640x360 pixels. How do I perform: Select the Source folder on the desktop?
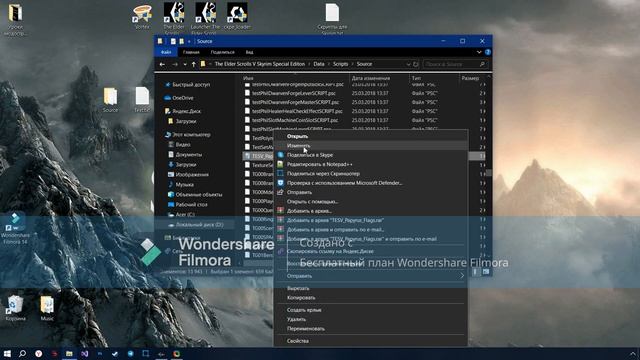[x=110, y=100]
